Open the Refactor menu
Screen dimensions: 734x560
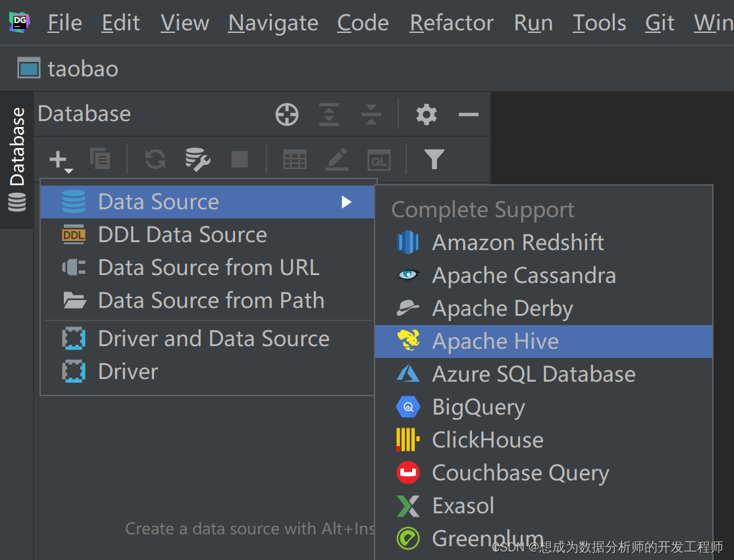452,24
